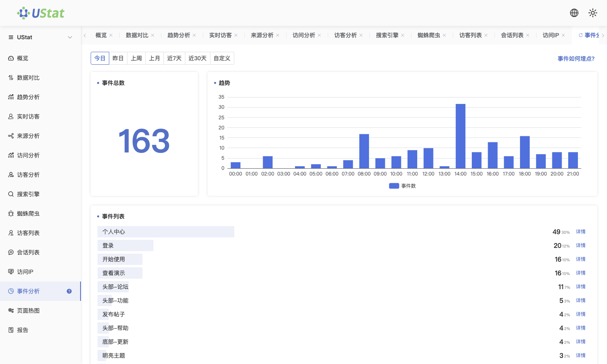
Task: Click the 14:00 bar in the trend chart
Action: tap(461, 136)
